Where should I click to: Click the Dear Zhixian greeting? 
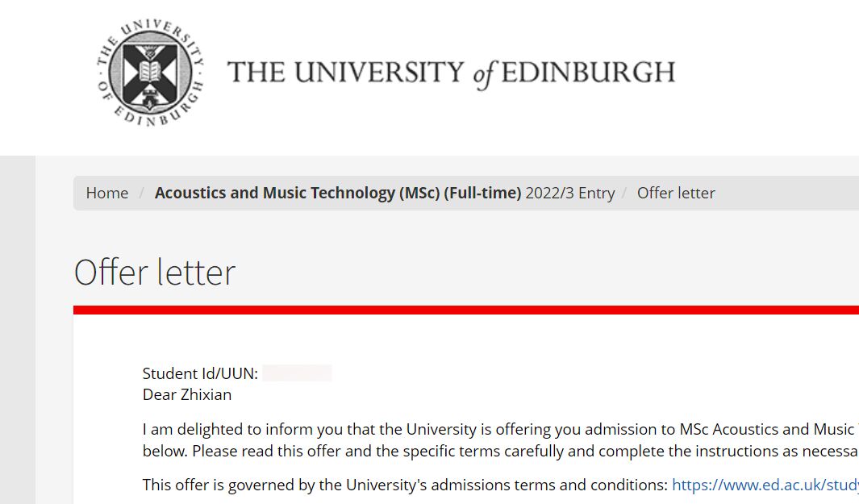187,394
